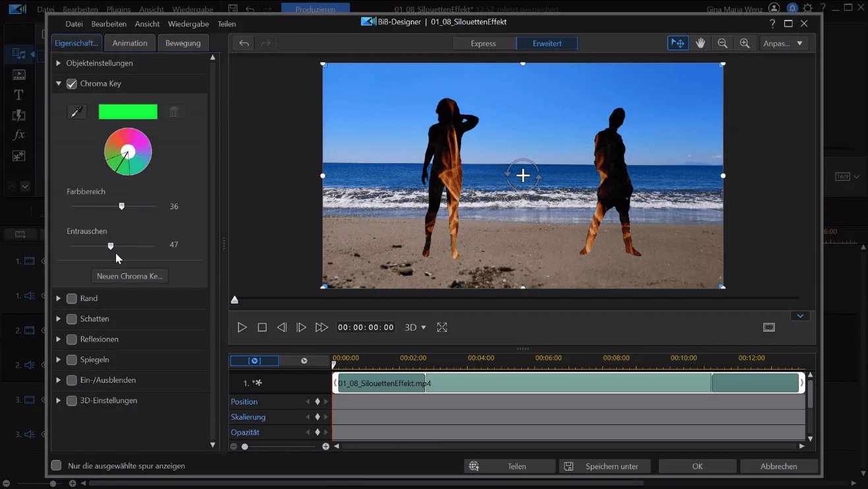Image resolution: width=868 pixels, height=489 pixels.
Task: Open the Title room T icon in main window
Action: pos(18,94)
